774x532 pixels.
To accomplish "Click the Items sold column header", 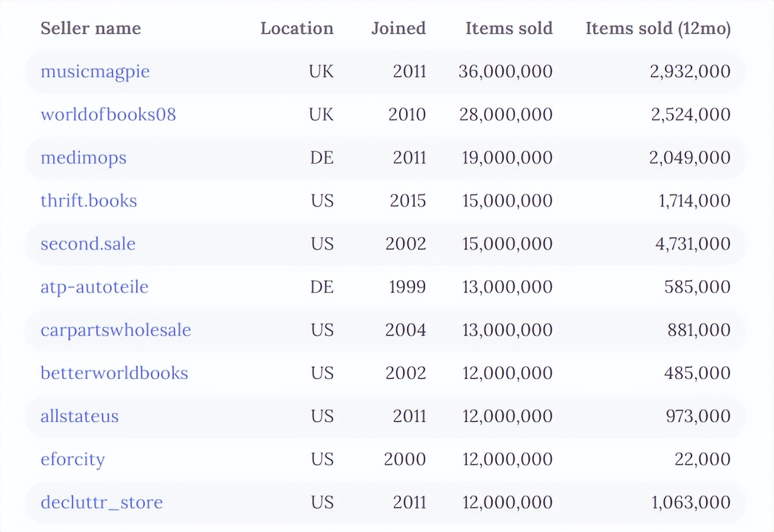I will point(508,28).
